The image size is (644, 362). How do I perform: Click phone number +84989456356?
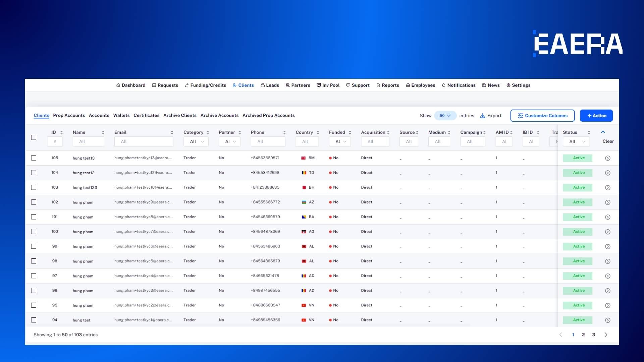[265, 320]
